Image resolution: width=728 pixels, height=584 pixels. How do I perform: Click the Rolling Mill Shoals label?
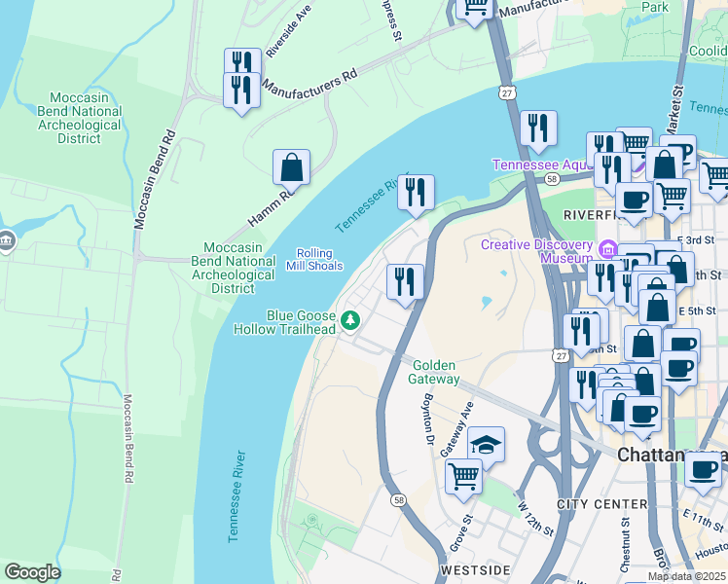pos(314,260)
